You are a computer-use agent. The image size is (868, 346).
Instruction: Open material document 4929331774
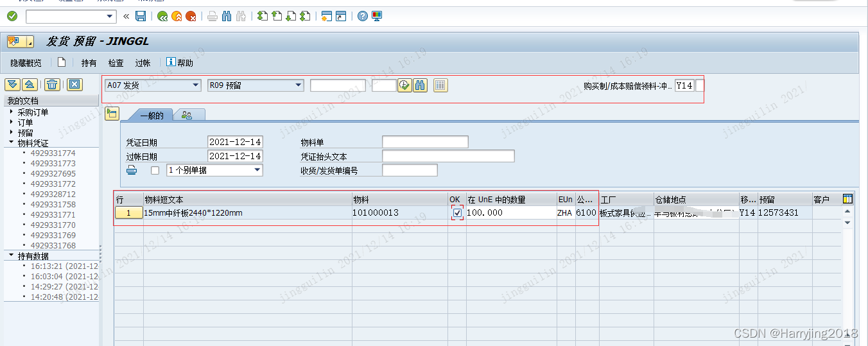tap(53, 153)
